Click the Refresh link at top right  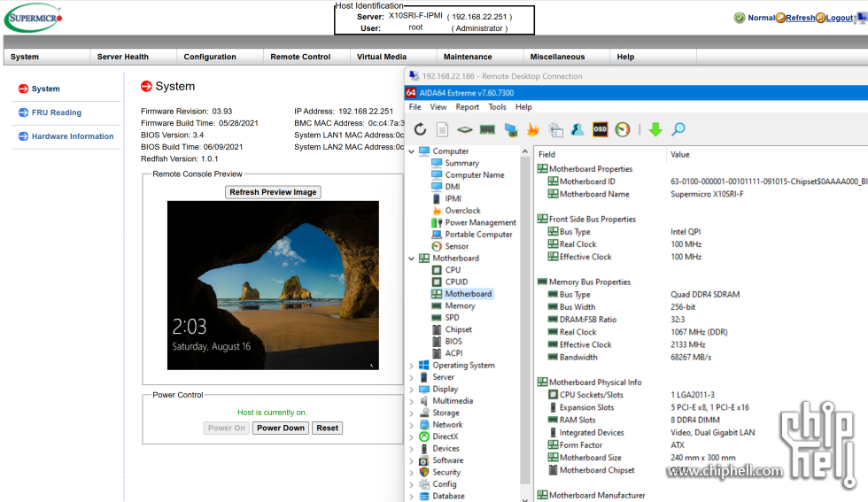pos(800,18)
